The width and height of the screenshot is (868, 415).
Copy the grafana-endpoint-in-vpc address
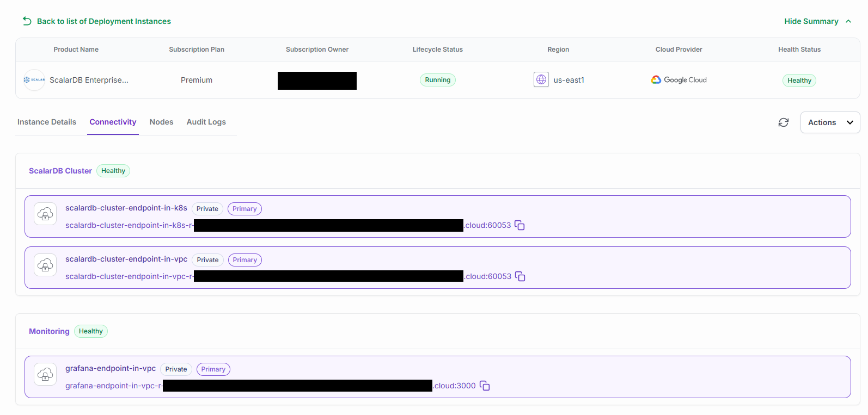(485, 386)
